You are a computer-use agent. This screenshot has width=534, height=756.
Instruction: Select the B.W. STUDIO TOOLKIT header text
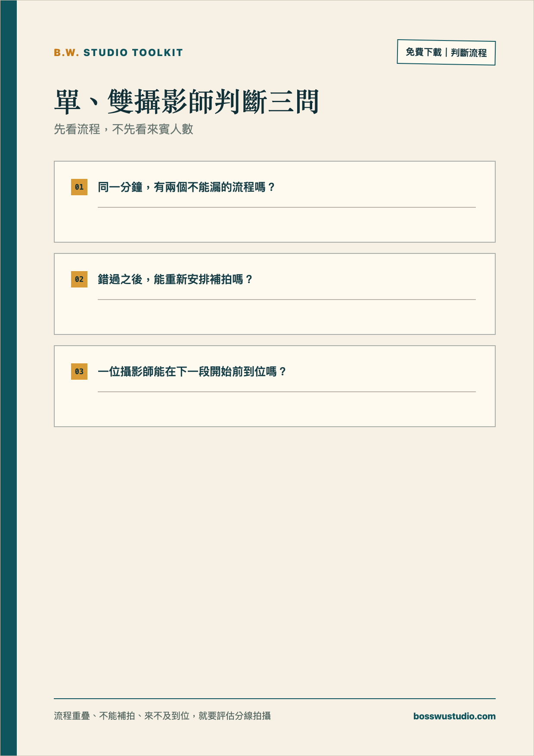point(118,53)
